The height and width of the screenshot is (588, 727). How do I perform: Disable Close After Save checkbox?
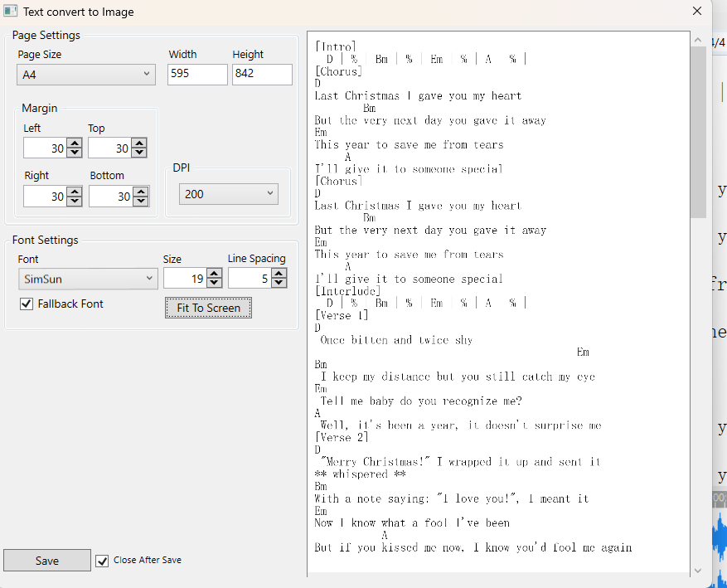pos(102,561)
